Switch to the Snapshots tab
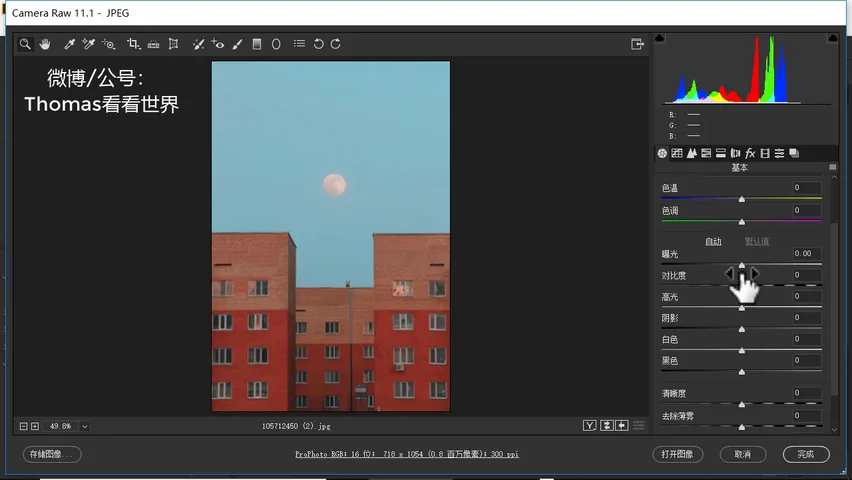The width and height of the screenshot is (852, 480). (x=794, y=153)
